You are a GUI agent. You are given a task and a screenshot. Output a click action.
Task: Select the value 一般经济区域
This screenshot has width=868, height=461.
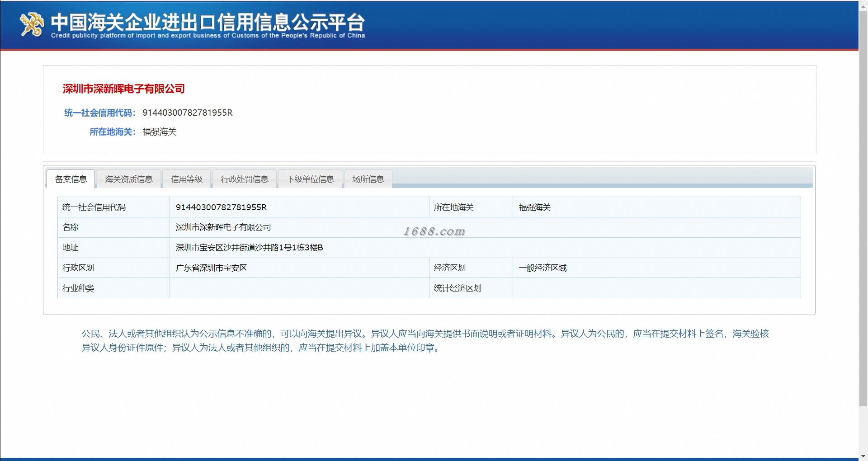tap(542, 268)
